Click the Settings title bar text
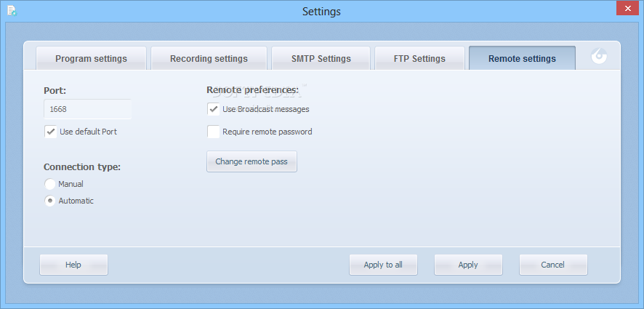 (x=321, y=11)
